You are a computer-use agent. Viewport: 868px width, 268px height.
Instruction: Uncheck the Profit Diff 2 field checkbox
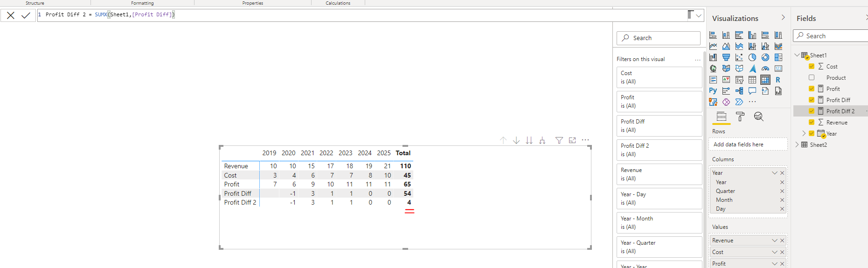(x=812, y=111)
